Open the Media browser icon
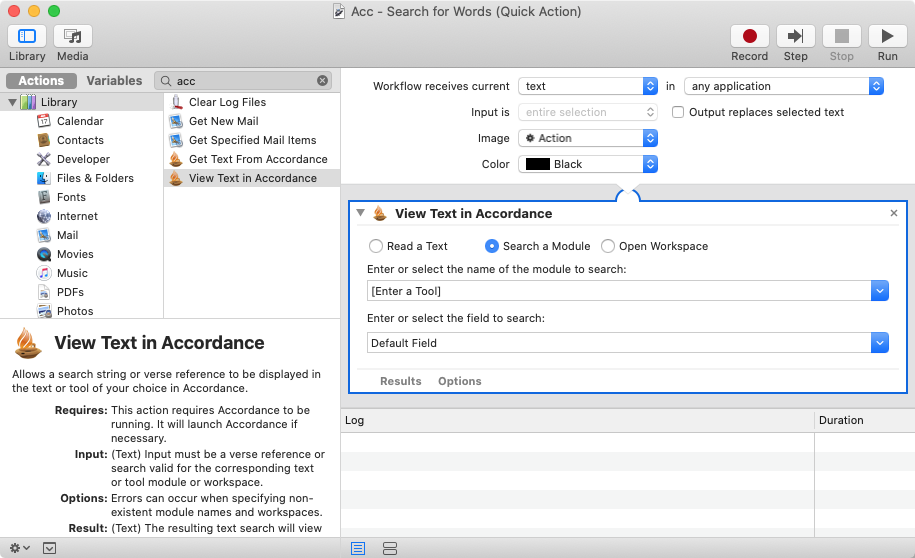915x558 pixels. [x=72, y=37]
